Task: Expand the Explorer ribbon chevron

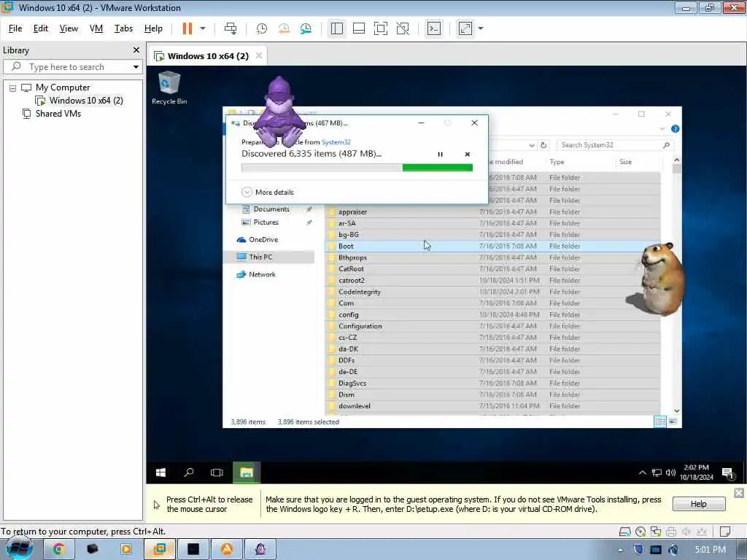Action: [662, 129]
